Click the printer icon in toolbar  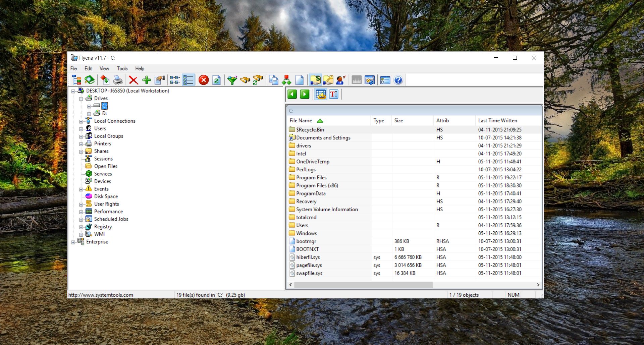118,80
